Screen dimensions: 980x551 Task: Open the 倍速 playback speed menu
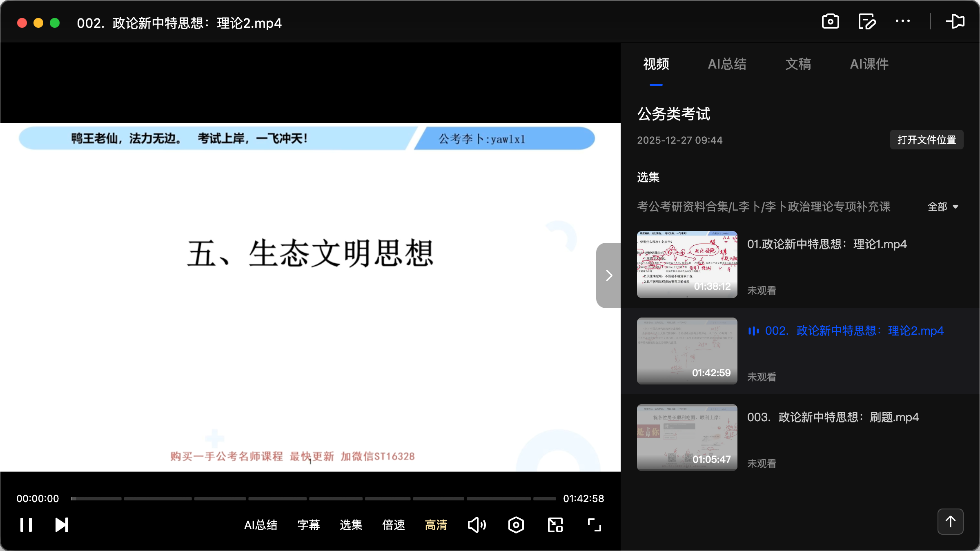point(393,525)
